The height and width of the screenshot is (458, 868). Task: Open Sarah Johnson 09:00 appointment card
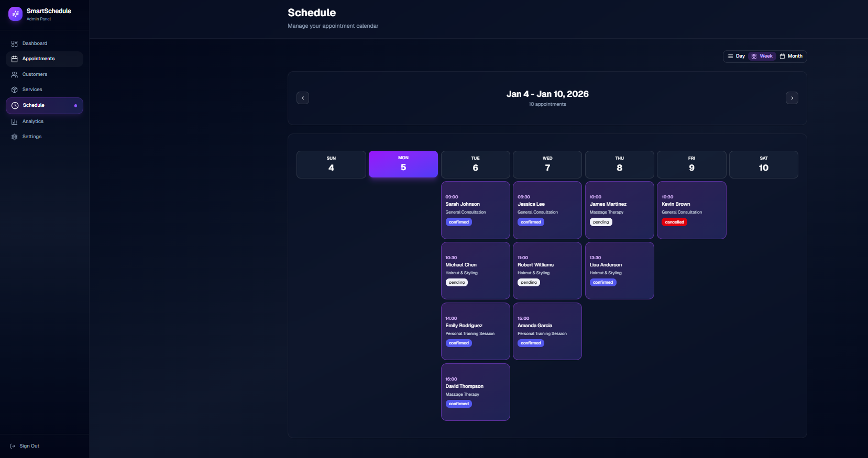click(x=476, y=210)
